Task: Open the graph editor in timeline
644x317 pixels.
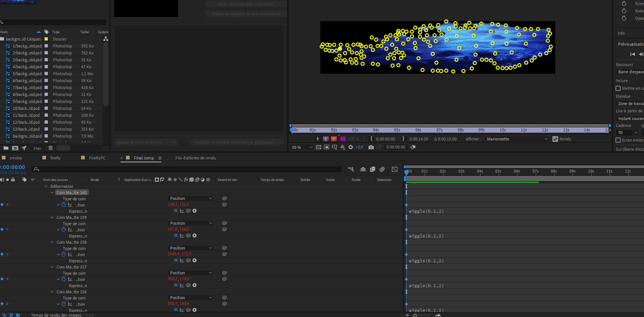Action: tap(395, 169)
